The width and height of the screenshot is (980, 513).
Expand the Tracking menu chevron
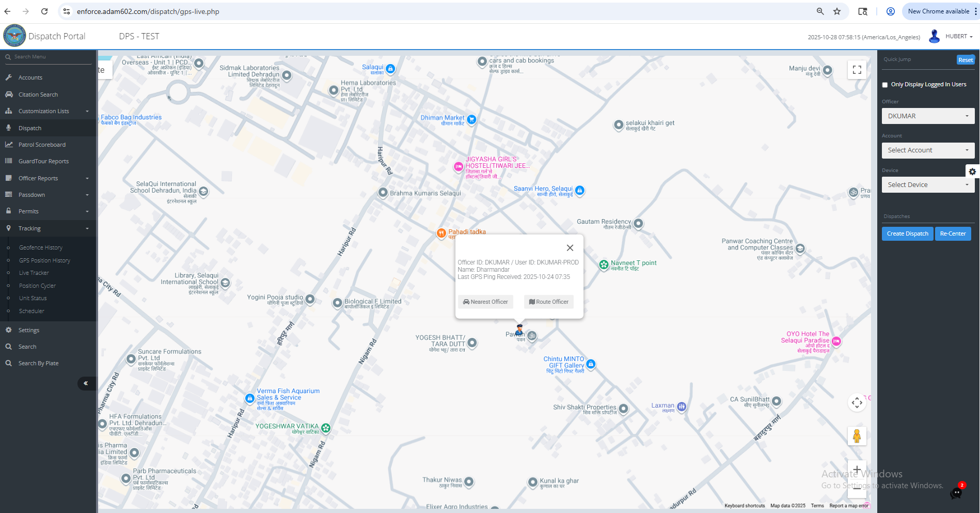[x=86, y=228]
